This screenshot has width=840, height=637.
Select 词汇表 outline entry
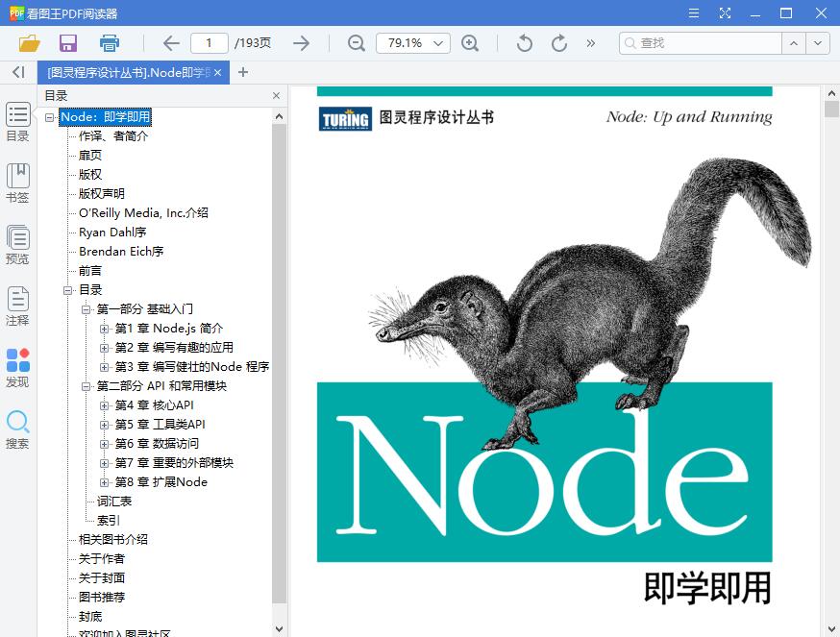[114, 502]
